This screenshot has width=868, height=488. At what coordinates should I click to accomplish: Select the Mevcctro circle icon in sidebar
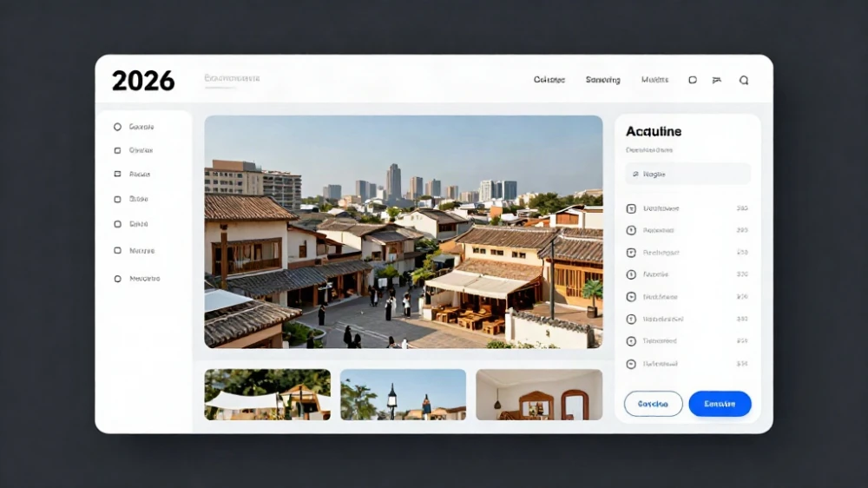click(117, 279)
